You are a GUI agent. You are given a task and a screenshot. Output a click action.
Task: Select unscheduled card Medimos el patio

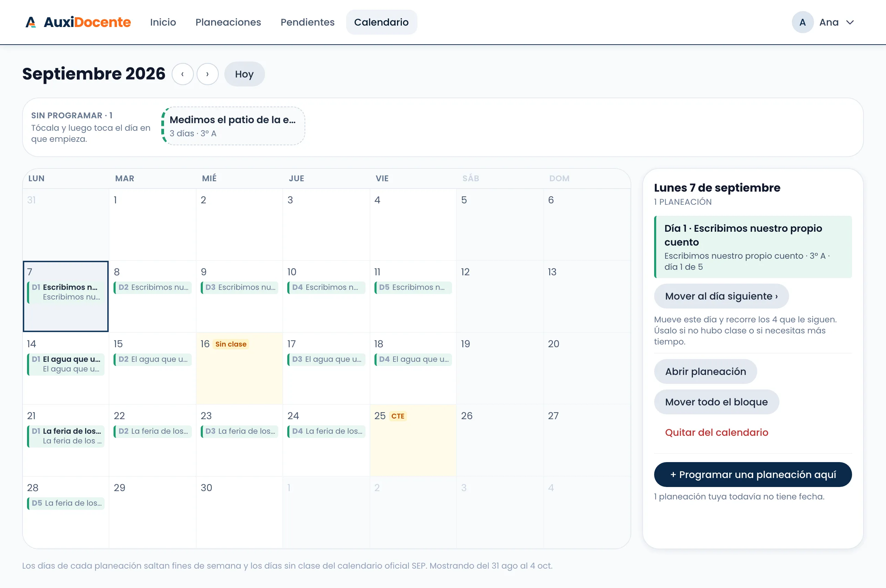(x=233, y=126)
